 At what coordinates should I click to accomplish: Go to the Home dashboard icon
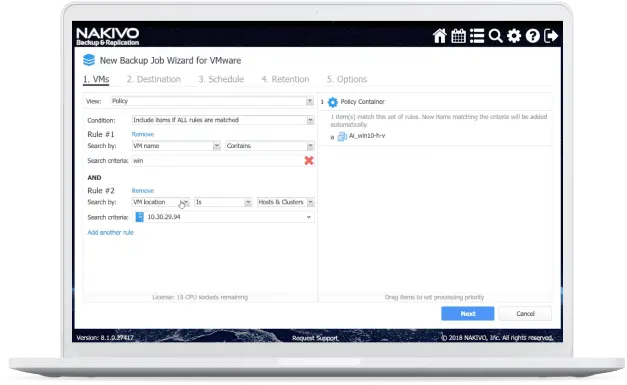click(439, 36)
